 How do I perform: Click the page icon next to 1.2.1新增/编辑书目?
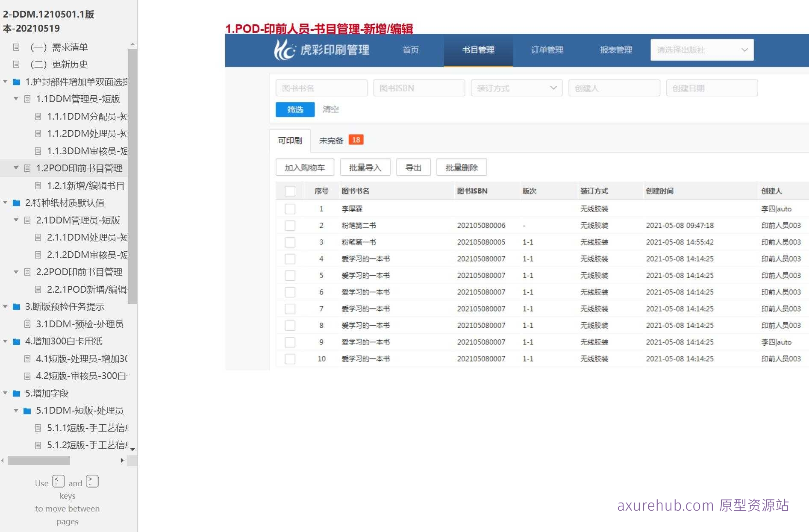tap(38, 185)
